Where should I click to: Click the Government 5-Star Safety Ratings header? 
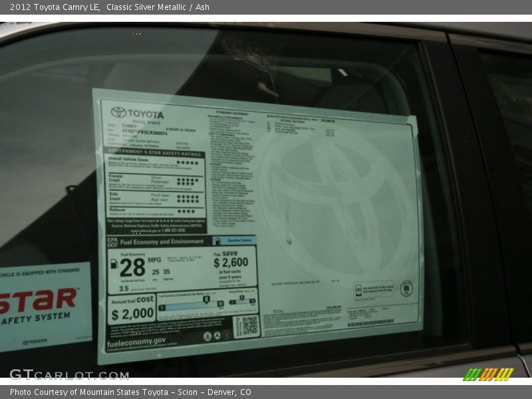[x=155, y=152]
